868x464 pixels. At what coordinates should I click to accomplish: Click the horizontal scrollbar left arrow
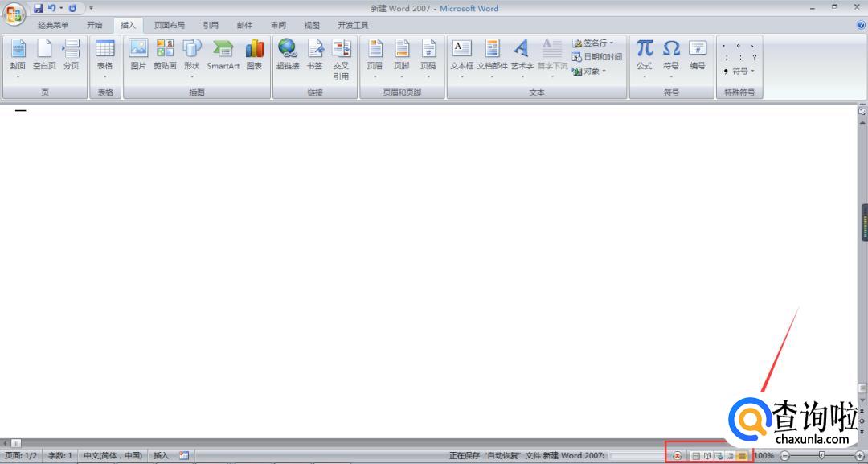6,443
